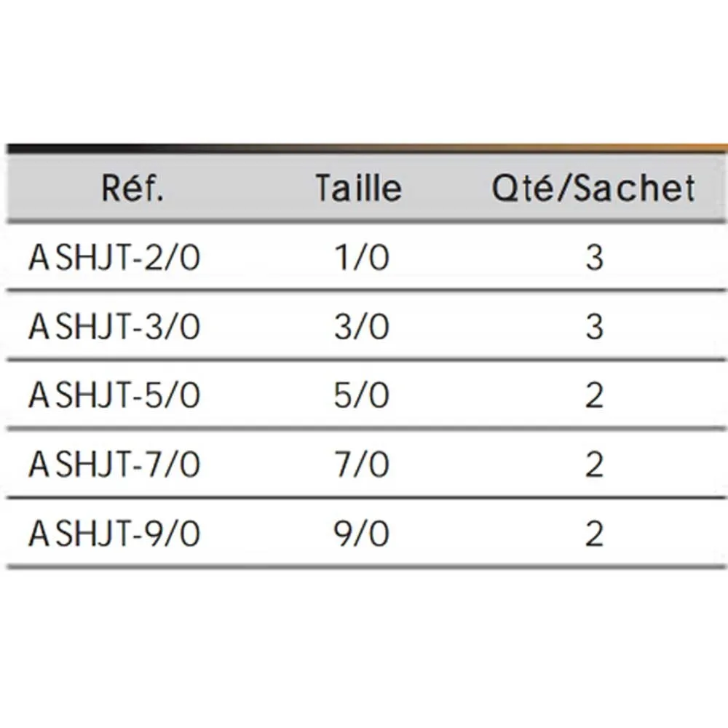Select the ASHJT-3/0 reference cell
This screenshot has height=728, width=728.
pos(114,328)
